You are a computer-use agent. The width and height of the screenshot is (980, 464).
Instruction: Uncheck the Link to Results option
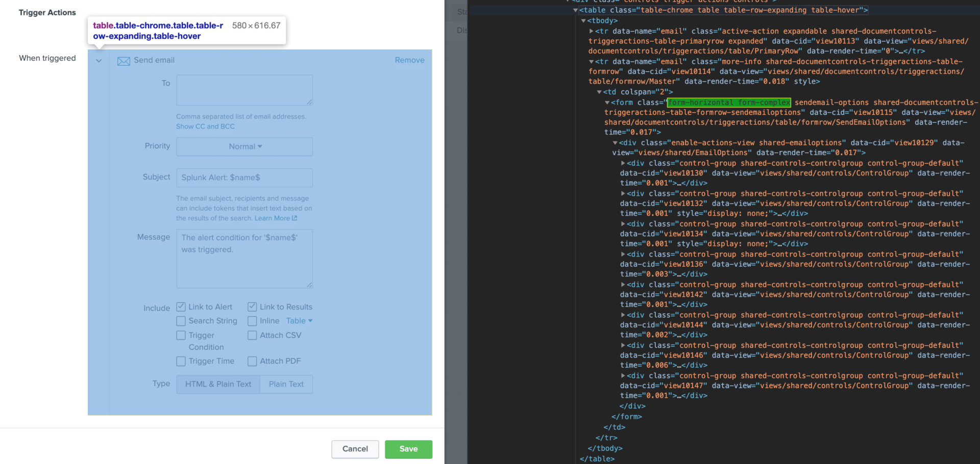[252, 306]
